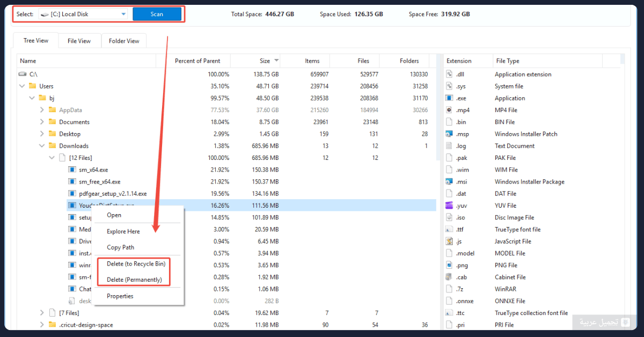Click the Downloads folder icon
This screenshot has width=644, height=337.
(52, 145)
